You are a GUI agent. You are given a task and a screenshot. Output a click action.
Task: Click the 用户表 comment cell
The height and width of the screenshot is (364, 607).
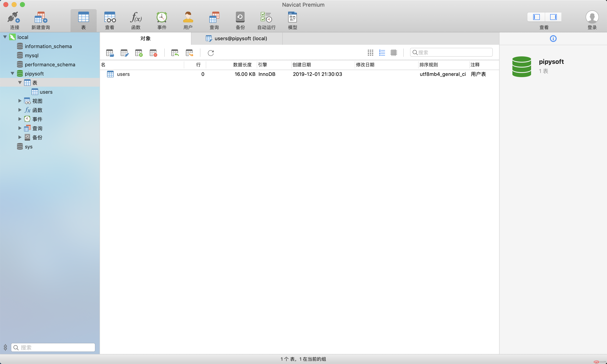[x=478, y=74]
